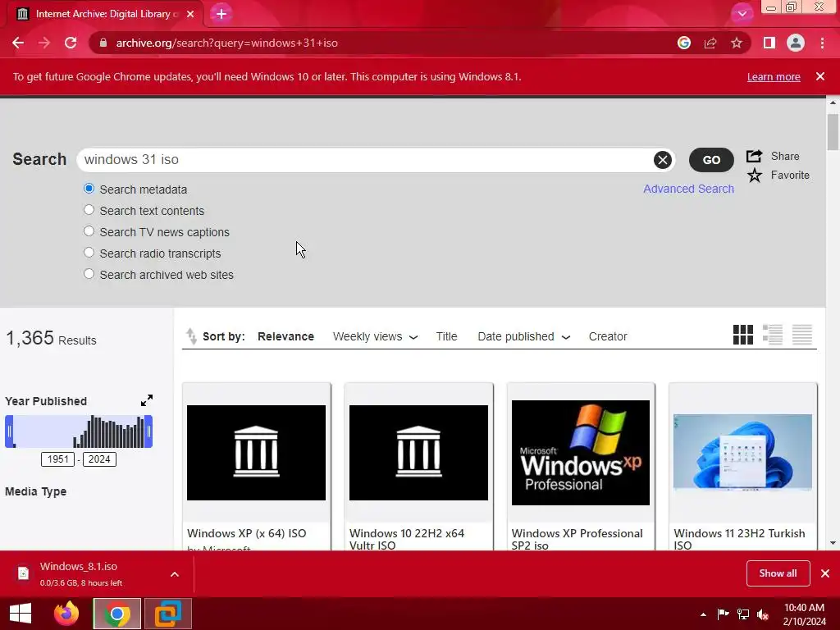Click the forward navigation arrow
The width and height of the screenshot is (840, 630).
(44, 43)
